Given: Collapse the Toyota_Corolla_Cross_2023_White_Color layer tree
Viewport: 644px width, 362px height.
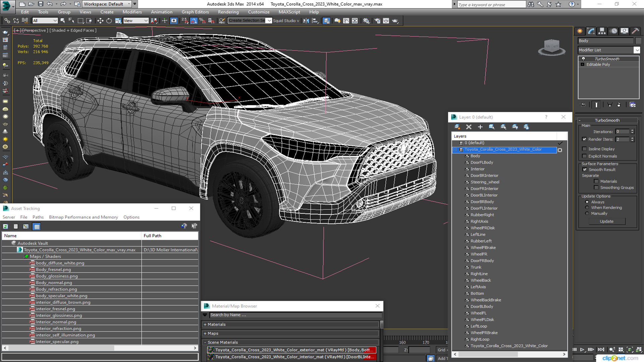Looking at the screenshot, I should pos(455,149).
